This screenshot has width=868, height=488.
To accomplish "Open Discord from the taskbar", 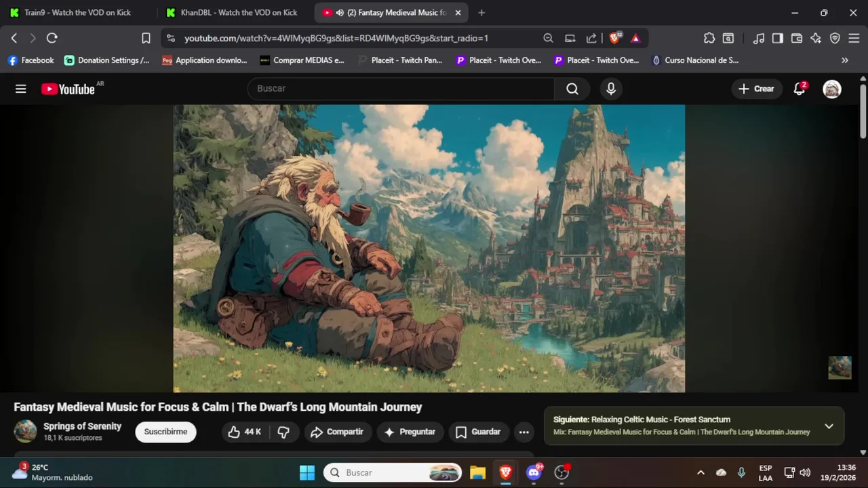I will coord(534,472).
